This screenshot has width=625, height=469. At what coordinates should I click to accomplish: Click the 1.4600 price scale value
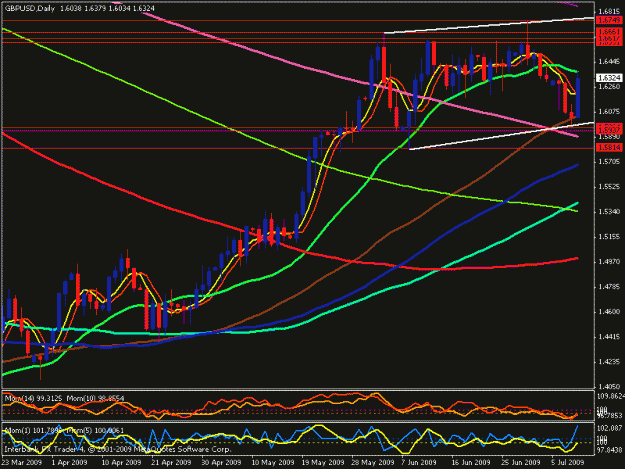(609, 312)
